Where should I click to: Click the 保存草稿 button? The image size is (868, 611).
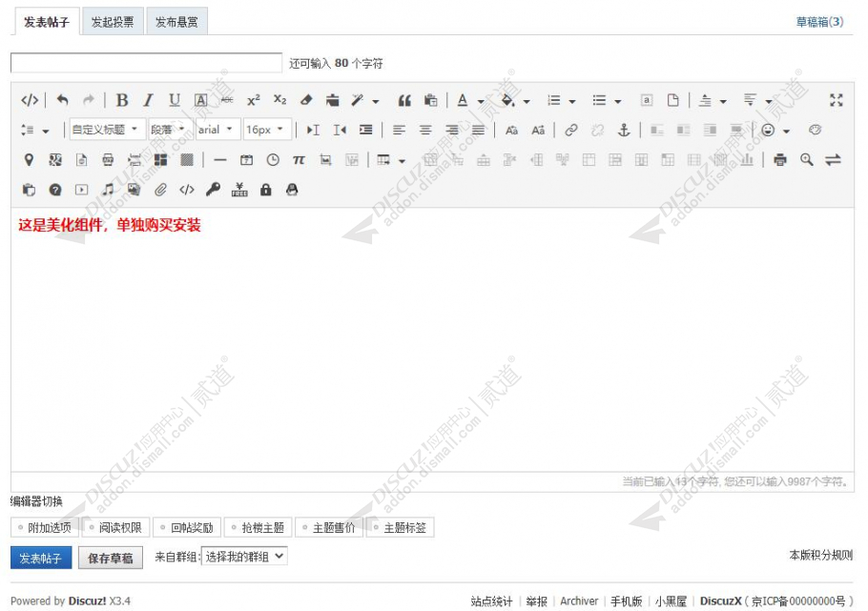(110, 558)
